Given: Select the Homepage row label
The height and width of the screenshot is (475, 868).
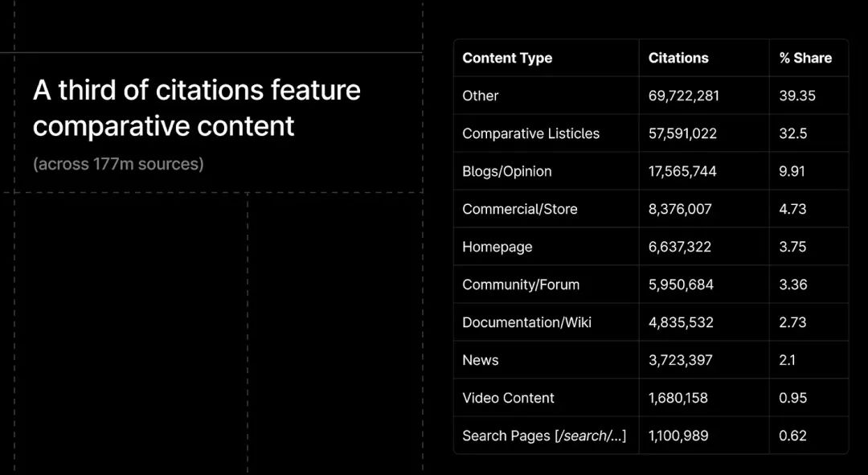Looking at the screenshot, I should point(497,247).
